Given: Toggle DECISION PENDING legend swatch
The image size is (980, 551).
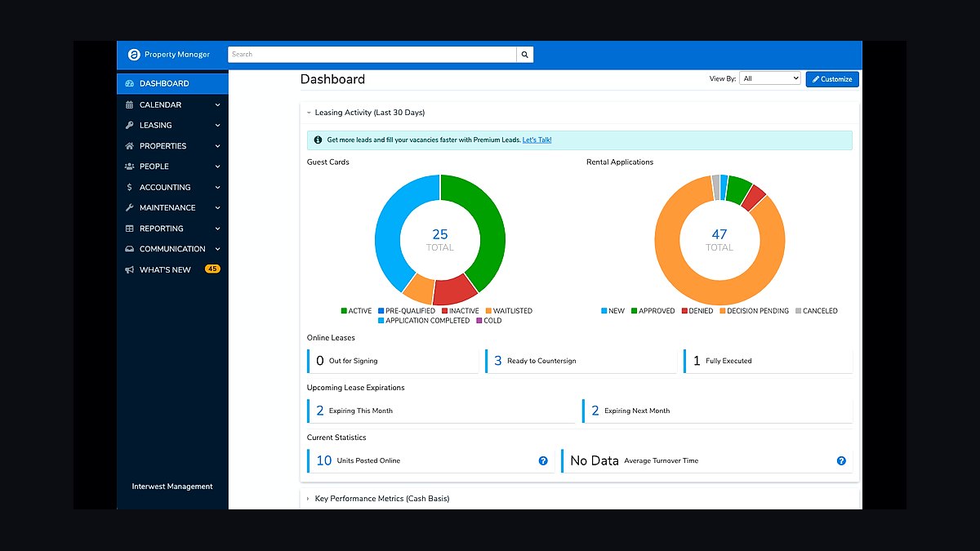Looking at the screenshot, I should click(723, 311).
